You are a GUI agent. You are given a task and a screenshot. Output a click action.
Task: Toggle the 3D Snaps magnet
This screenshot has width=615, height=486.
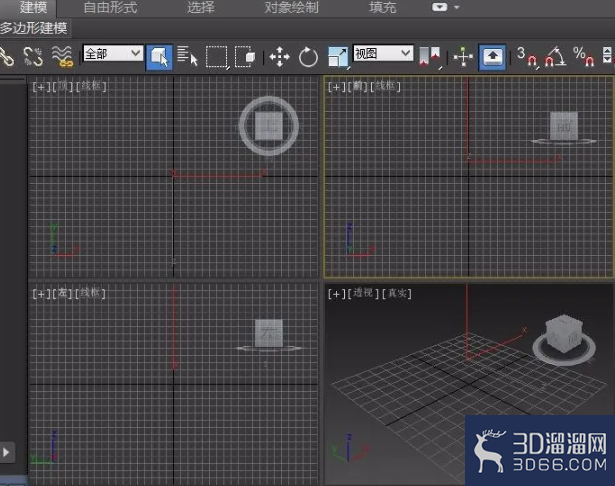tap(527, 57)
